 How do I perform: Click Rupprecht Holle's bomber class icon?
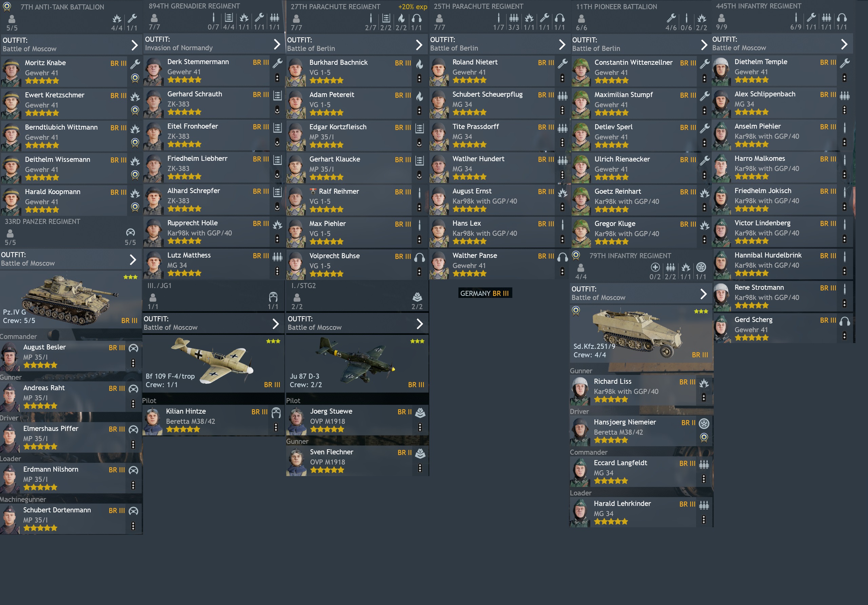pos(277,224)
